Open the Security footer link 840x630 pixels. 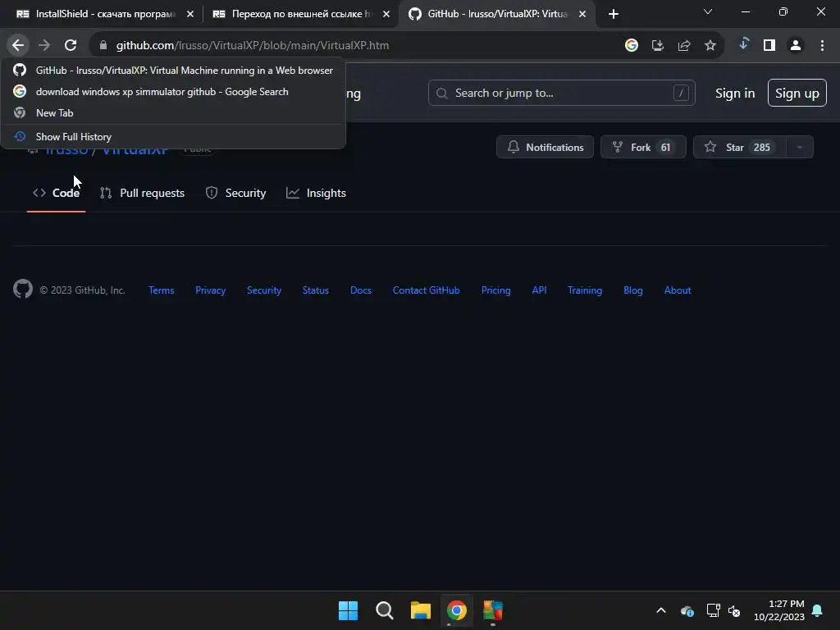(264, 290)
